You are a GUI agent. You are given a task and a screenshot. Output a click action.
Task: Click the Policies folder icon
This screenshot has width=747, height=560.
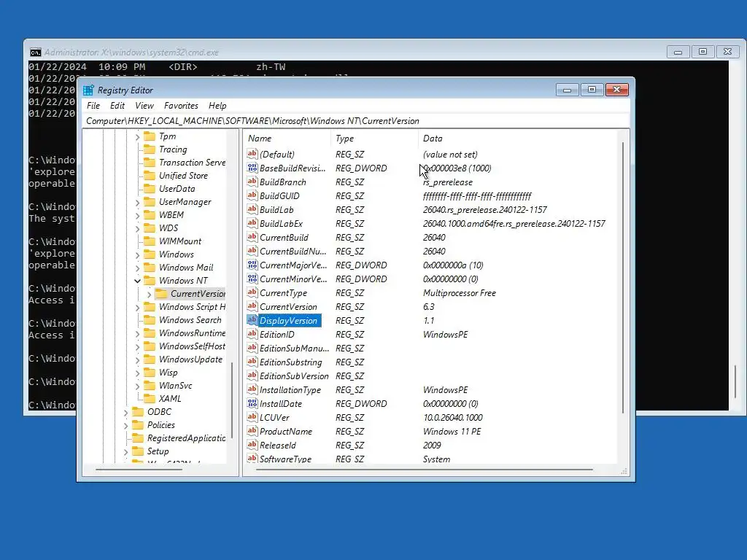click(x=138, y=425)
